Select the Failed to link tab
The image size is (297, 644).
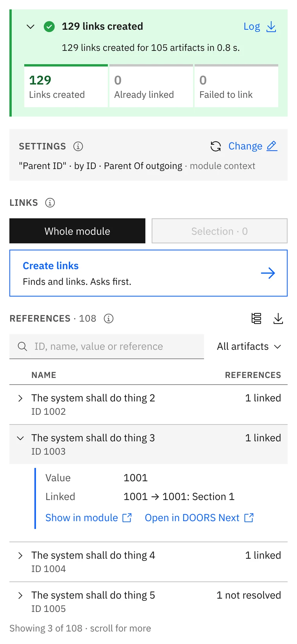tap(236, 86)
